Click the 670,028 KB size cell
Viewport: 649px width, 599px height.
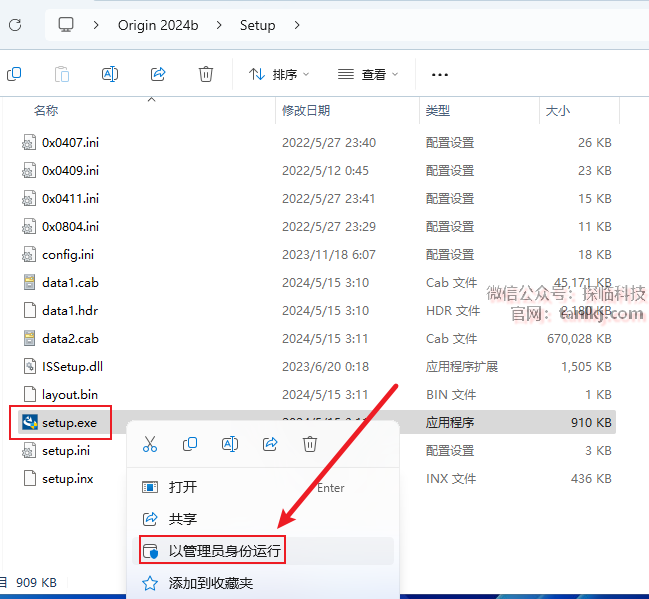(x=579, y=339)
